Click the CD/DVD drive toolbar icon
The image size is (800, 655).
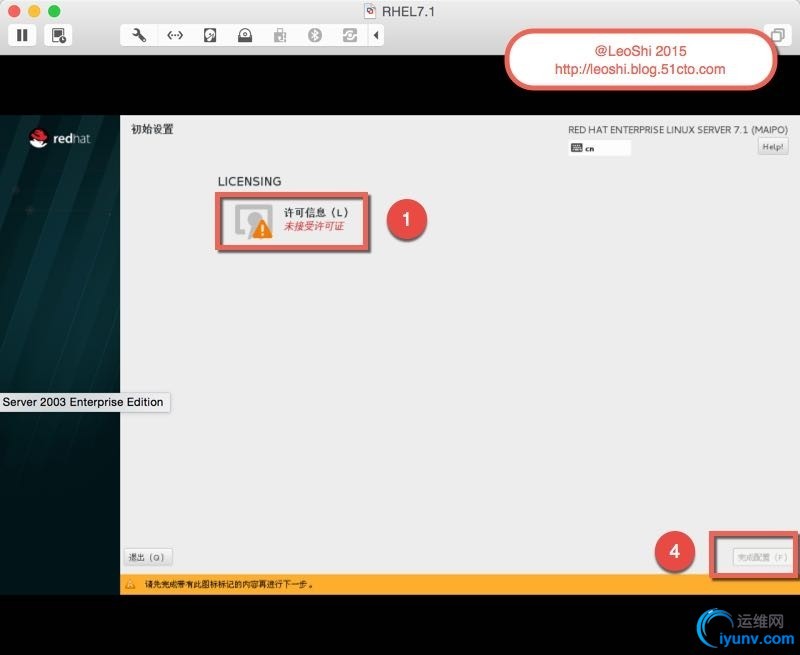point(245,35)
